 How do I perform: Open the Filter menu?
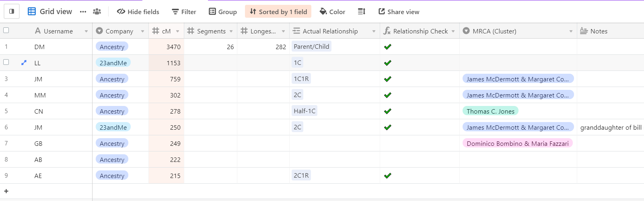tap(184, 12)
